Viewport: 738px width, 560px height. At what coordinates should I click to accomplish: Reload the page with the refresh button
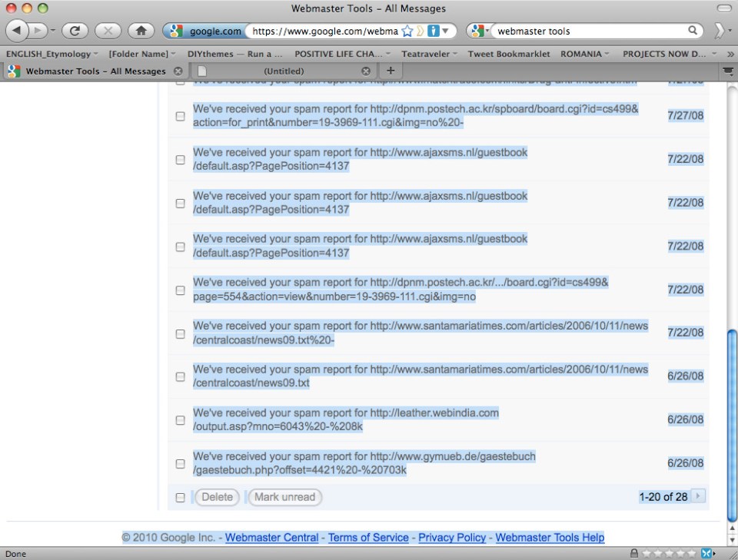tap(75, 31)
